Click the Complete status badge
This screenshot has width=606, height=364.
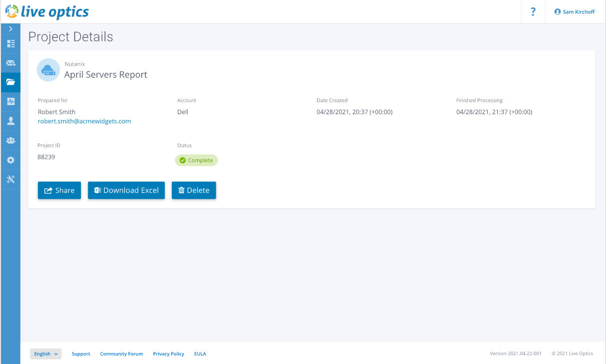coord(196,160)
